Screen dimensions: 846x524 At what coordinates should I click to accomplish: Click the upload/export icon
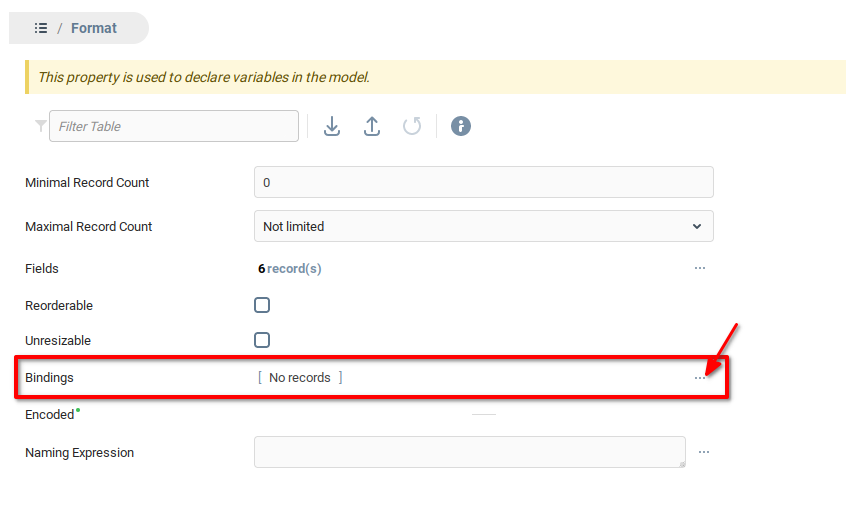point(372,126)
